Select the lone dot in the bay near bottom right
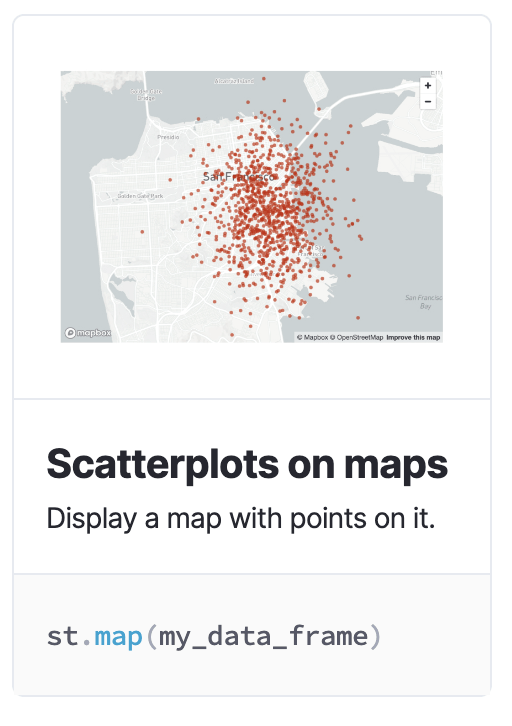Image resolution: width=512 pixels, height=726 pixels. [x=358, y=318]
